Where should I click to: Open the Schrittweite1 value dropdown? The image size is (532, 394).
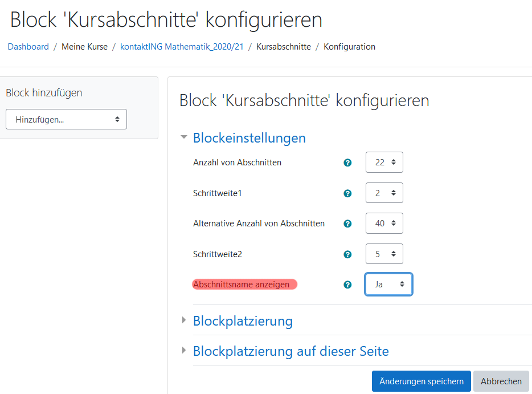[384, 193]
